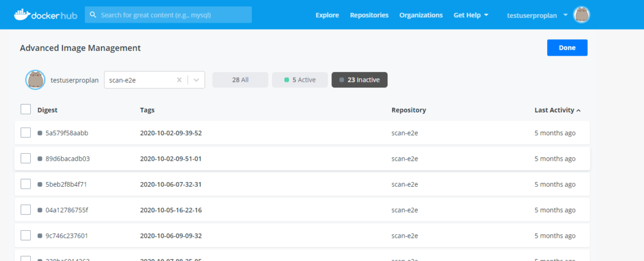Click status dot beside digest 5a579f58aabb
The width and height of the screenshot is (644, 261).
pyautogui.click(x=40, y=133)
